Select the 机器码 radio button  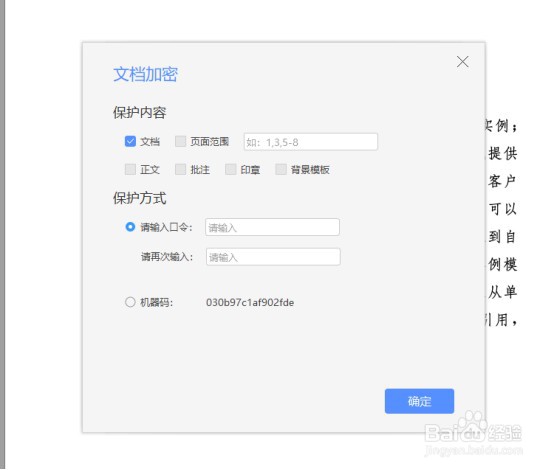tap(130, 302)
